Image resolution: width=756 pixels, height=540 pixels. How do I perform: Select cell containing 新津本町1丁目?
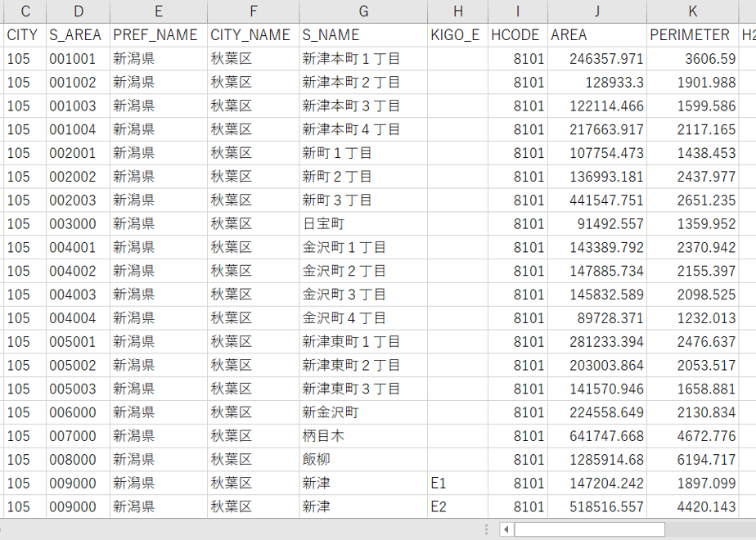[363, 59]
